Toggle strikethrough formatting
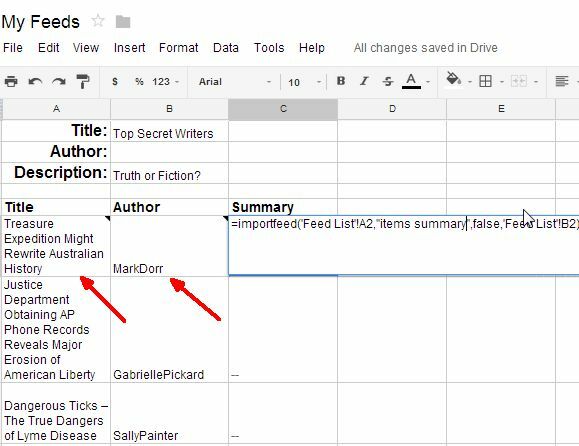Screen dimensions: 579x446 pos(387,81)
